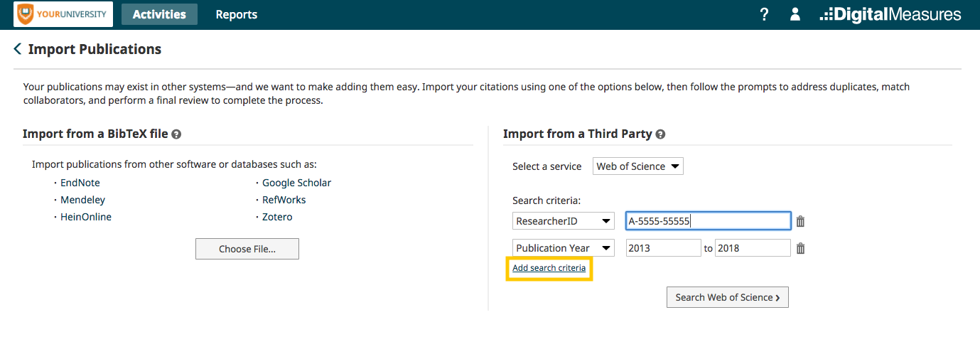Click Search Web of Science button

[728, 297]
